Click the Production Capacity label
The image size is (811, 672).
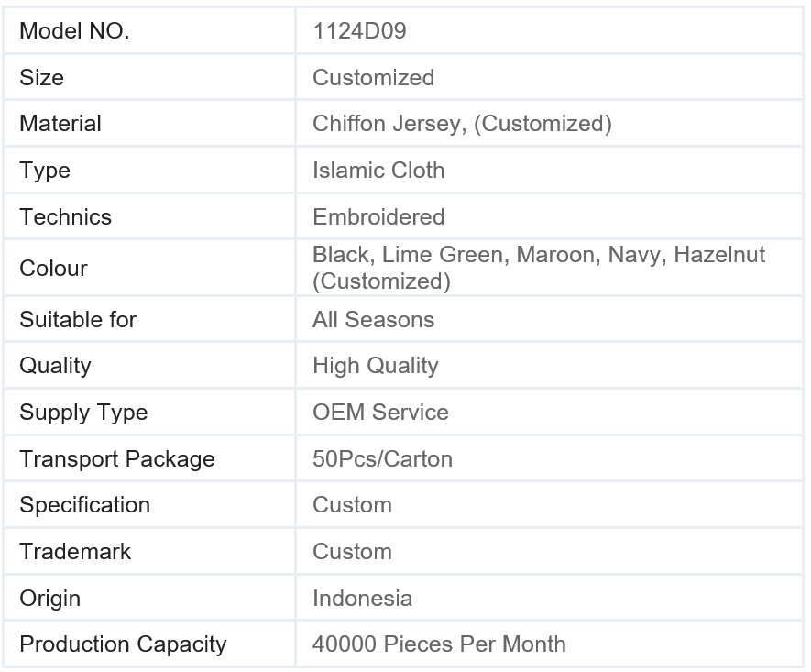coord(123,644)
